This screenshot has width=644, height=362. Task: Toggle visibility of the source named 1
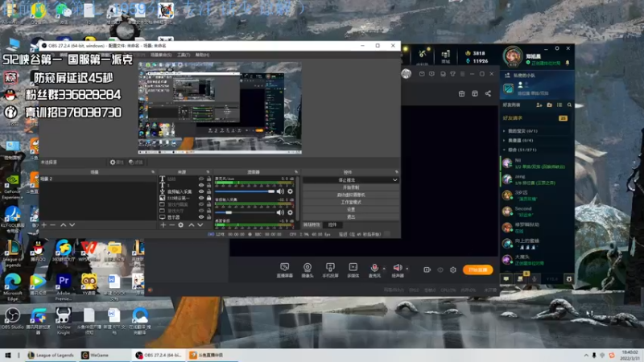[201, 185]
